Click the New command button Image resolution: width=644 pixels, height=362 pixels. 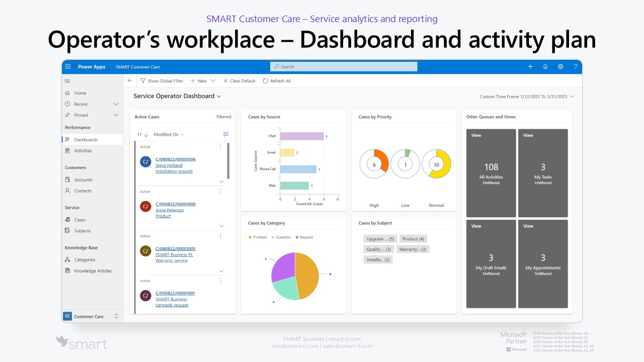(199, 81)
